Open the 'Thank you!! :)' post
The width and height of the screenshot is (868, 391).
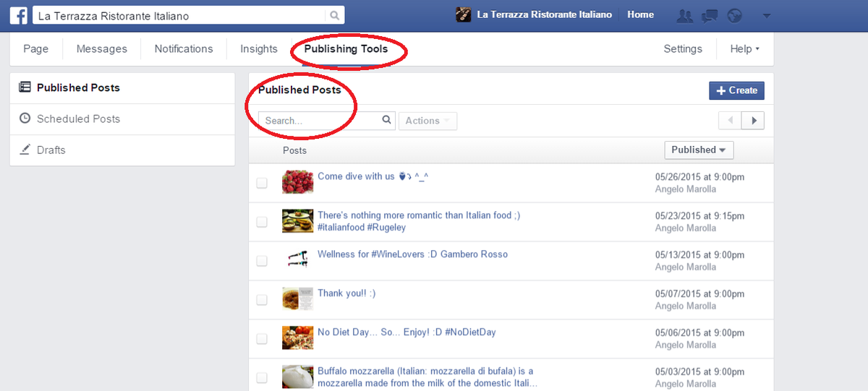click(x=346, y=293)
